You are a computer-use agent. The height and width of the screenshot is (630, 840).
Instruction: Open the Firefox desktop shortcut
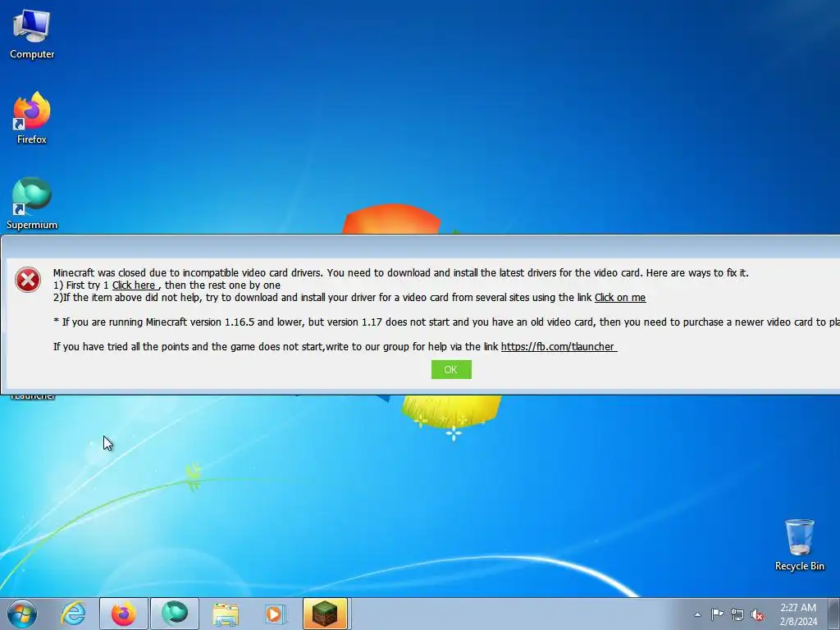32,119
